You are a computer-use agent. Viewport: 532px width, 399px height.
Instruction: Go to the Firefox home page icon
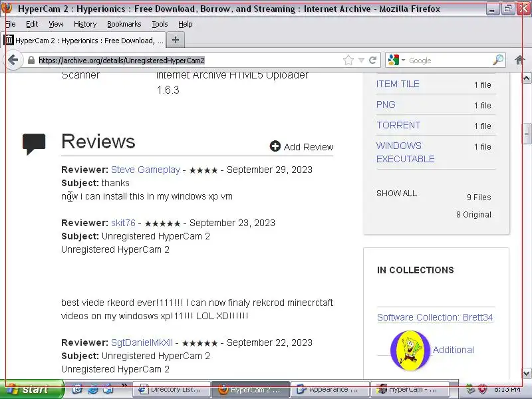pyautogui.click(x=519, y=61)
